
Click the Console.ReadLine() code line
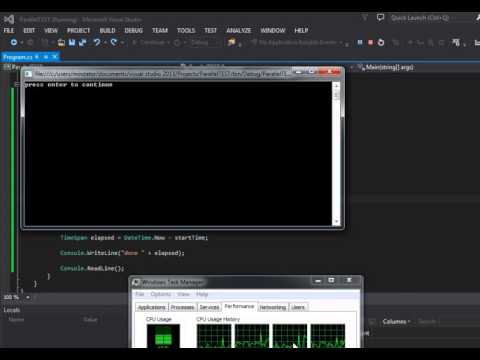[92, 268]
